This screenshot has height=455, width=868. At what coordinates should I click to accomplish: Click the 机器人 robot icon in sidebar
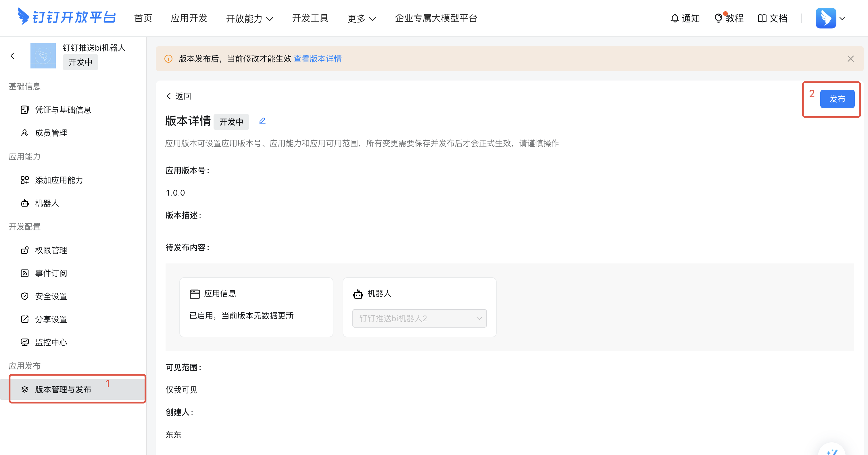[25, 203]
